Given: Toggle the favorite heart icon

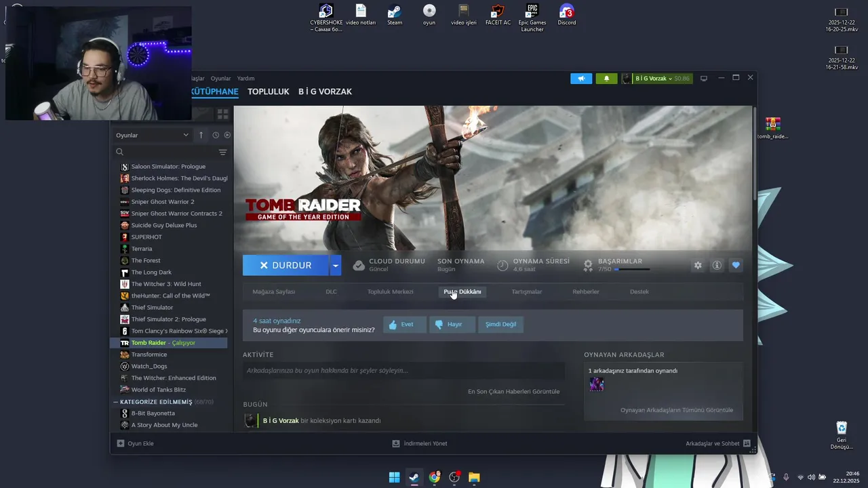Looking at the screenshot, I should pyautogui.click(x=736, y=265).
